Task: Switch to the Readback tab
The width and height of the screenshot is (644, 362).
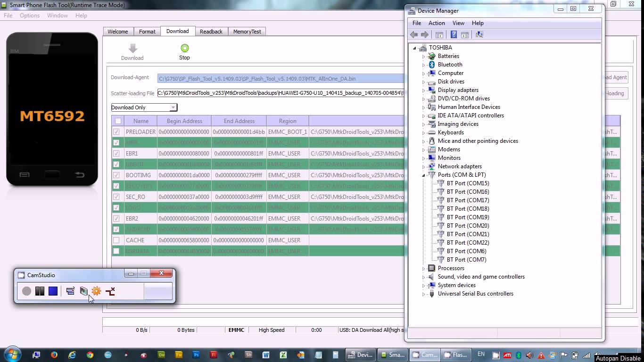Action: tap(211, 32)
